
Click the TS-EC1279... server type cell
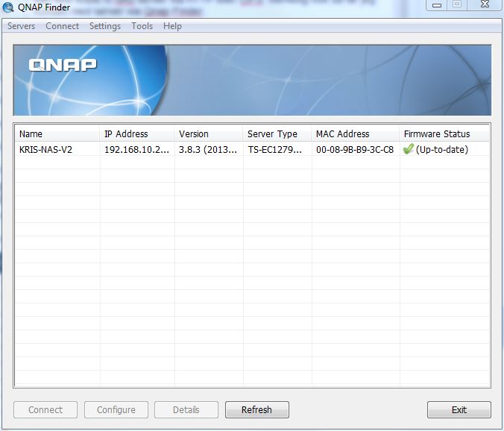point(275,149)
